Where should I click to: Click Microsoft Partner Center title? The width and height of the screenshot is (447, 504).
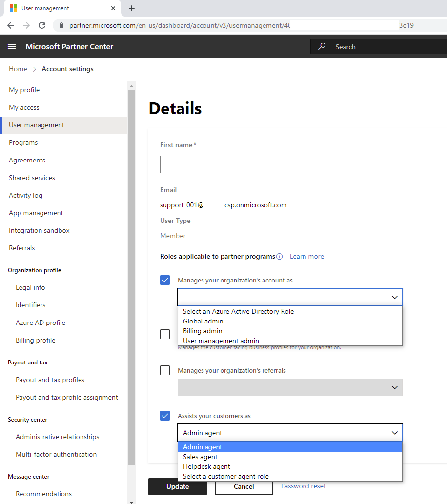pos(69,47)
